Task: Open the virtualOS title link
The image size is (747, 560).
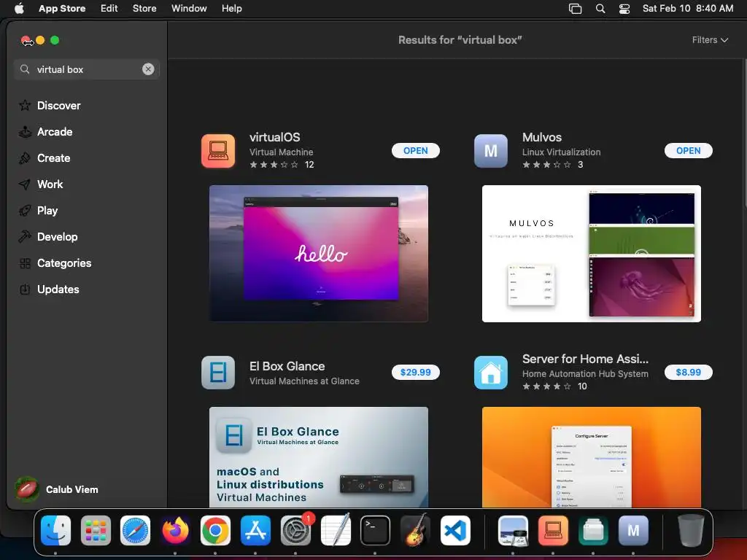Action: click(275, 137)
